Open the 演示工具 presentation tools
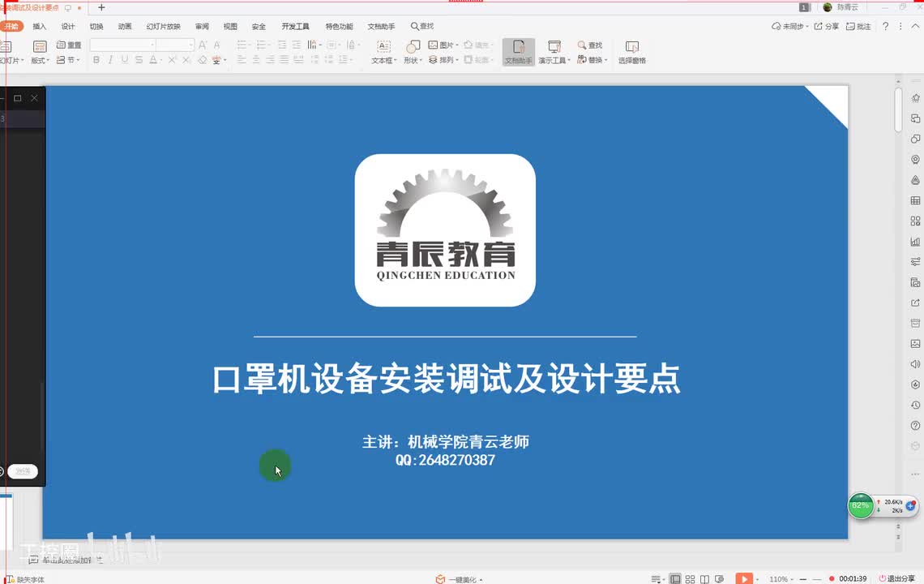Screen dimensions: 924x584 tap(554, 53)
